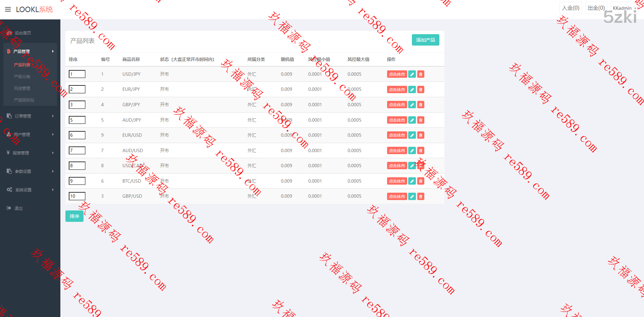The height and width of the screenshot is (317, 644).
Task: Click the sort order field for EUR/JPY
Action: click(x=77, y=89)
